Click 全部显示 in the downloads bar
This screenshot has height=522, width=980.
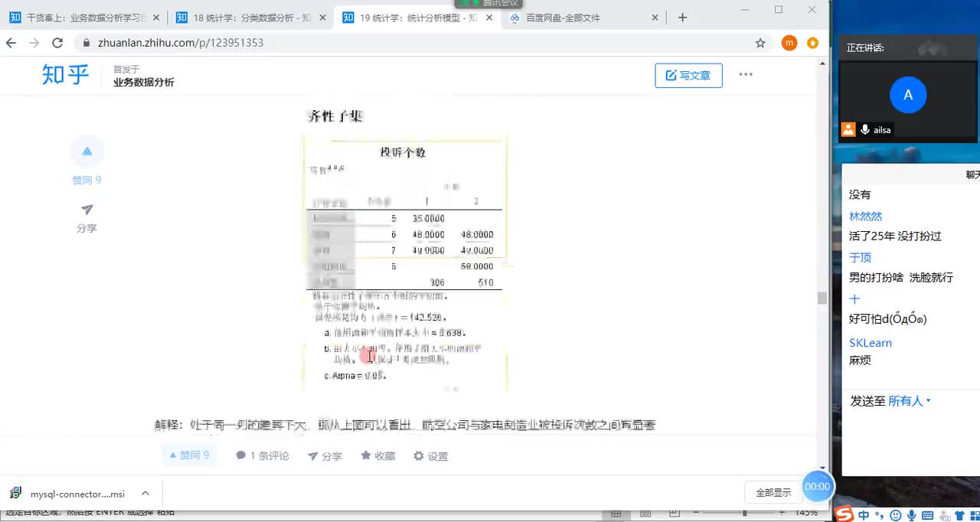[773, 493]
